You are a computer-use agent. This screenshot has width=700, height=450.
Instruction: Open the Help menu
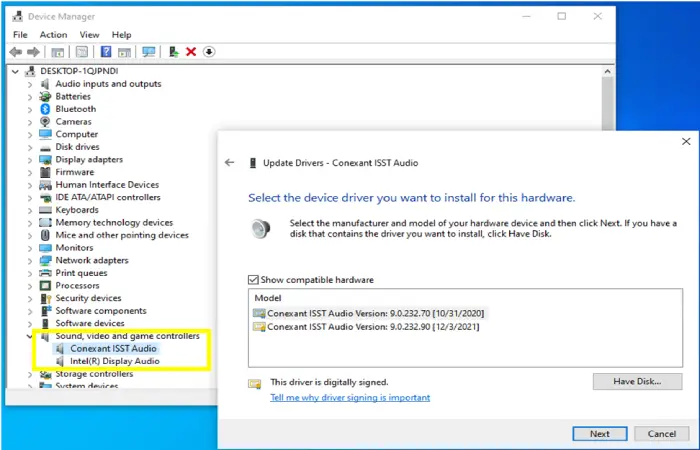pyautogui.click(x=121, y=35)
